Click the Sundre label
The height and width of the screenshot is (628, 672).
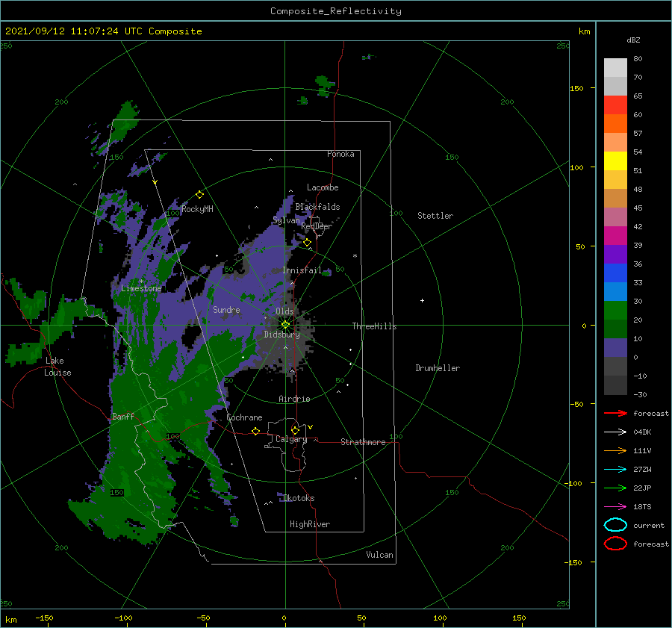tap(226, 310)
